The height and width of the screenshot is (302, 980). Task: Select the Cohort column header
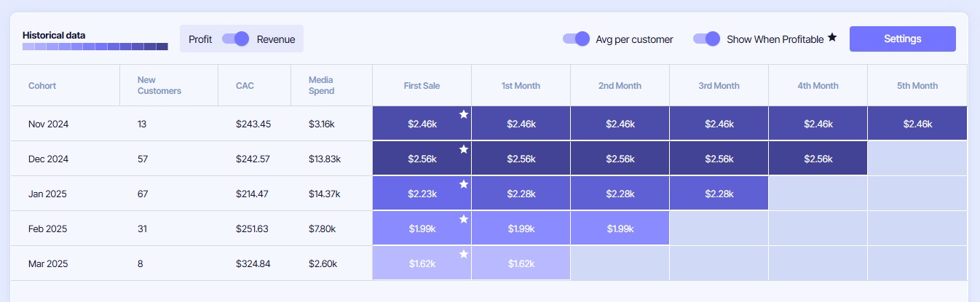tap(42, 86)
